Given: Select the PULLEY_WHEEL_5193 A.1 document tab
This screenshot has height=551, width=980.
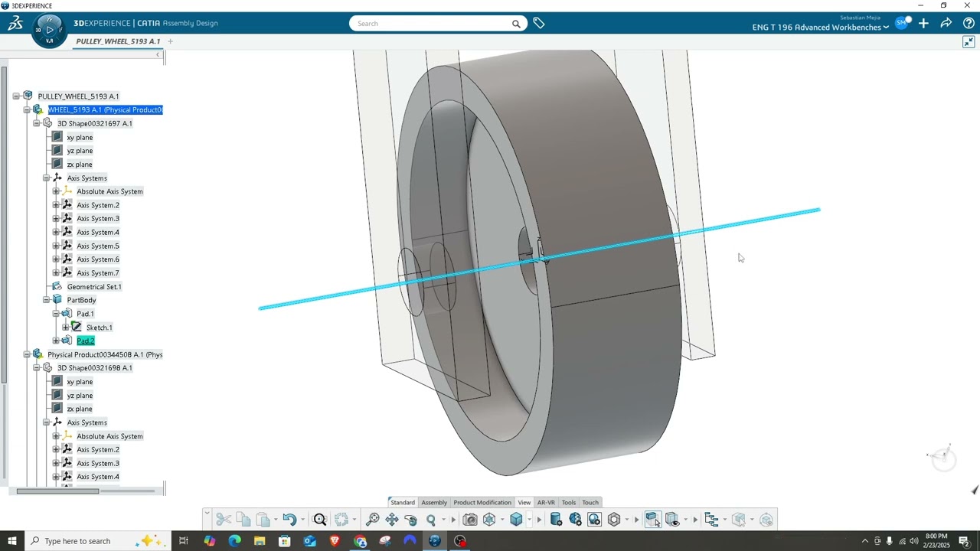Looking at the screenshot, I should click(118, 41).
